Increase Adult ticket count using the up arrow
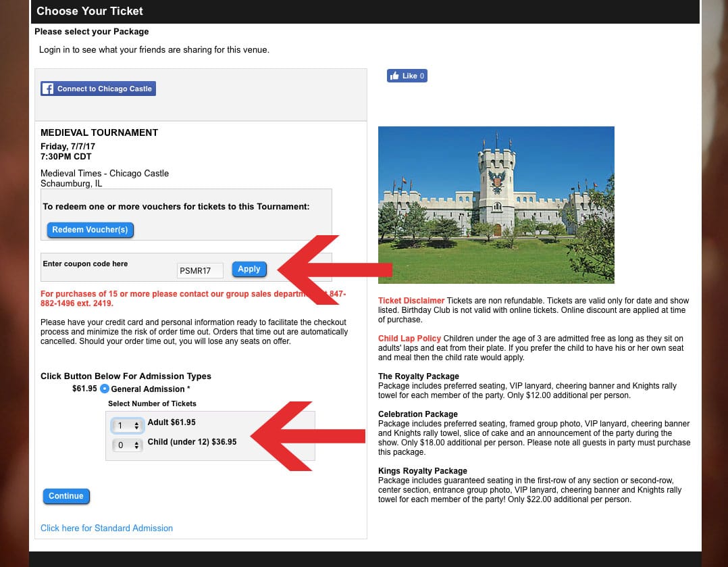This screenshot has height=567, width=728. [136, 423]
